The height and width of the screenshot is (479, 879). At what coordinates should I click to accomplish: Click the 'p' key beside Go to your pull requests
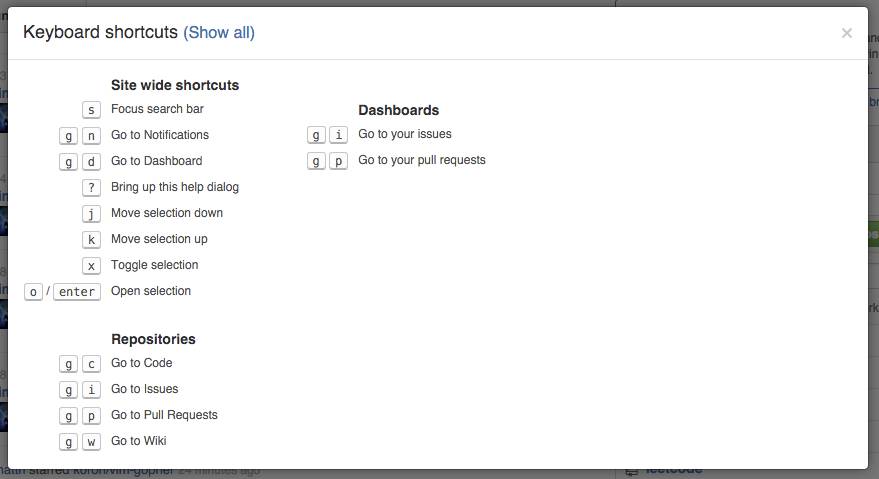point(339,160)
